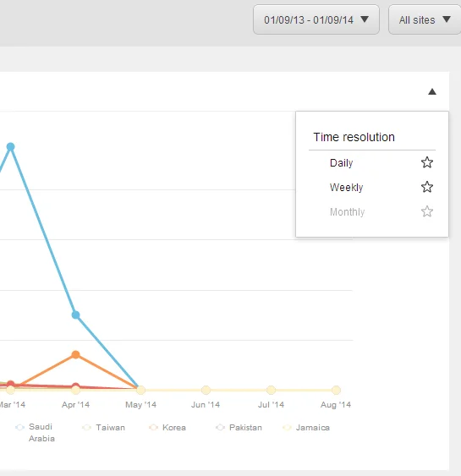Select Daily time resolution

pos(342,163)
